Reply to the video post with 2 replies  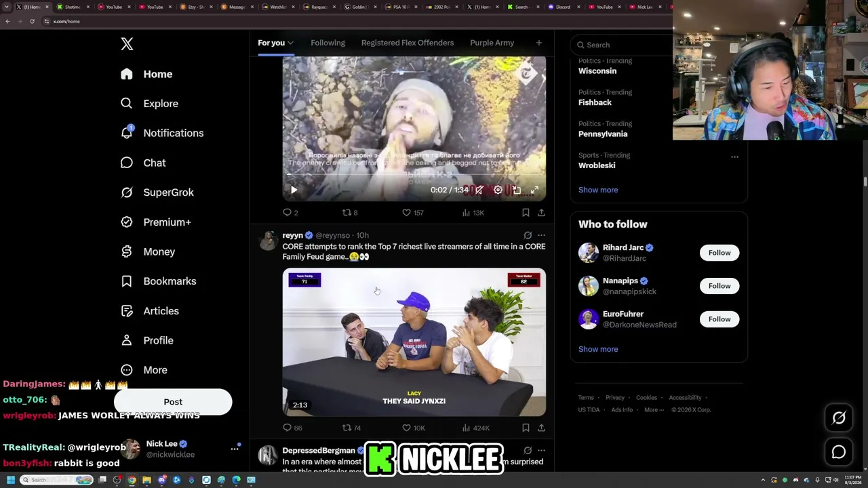[x=290, y=213]
